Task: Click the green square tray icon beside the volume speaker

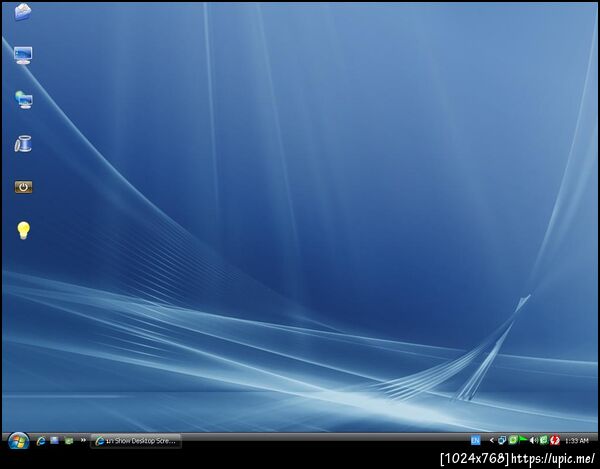Action: pos(543,441)
